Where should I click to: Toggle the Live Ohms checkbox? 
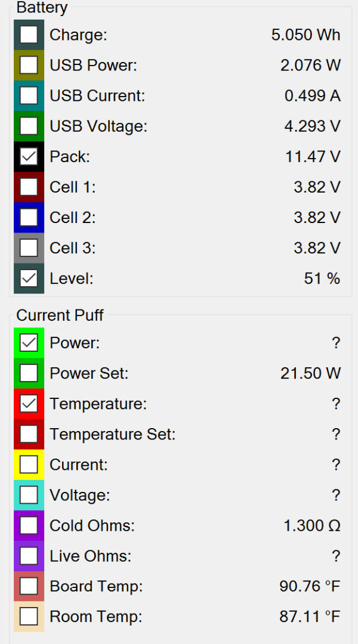pyautogui.click(x=29, y=556)
